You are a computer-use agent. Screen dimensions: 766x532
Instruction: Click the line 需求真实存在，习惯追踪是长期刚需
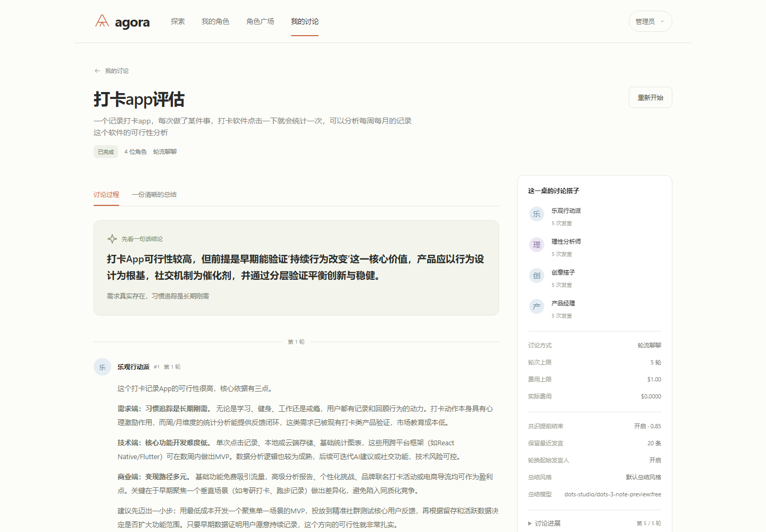pyautogui.click(x=158, y=296)
